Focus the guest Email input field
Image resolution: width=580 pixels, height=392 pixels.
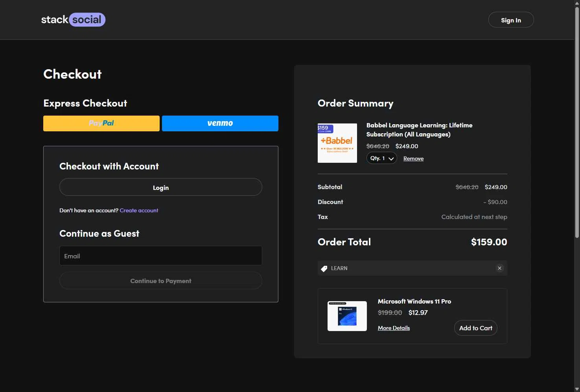coord(161,256)
